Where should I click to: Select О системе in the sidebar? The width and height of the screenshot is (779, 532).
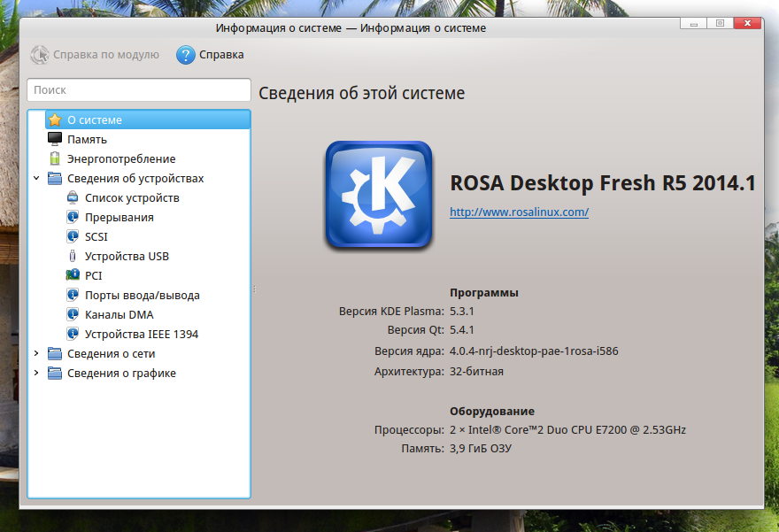point(95,120)
